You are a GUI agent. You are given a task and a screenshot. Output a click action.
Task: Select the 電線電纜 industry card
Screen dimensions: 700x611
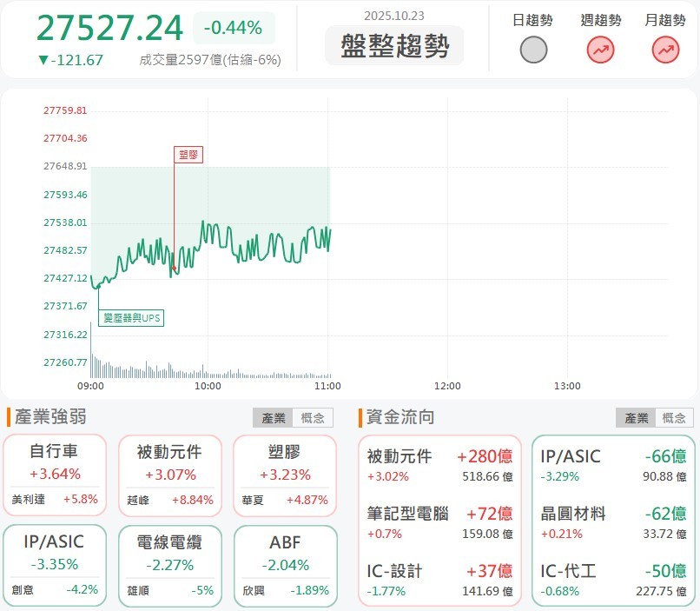tap(171, 565)
